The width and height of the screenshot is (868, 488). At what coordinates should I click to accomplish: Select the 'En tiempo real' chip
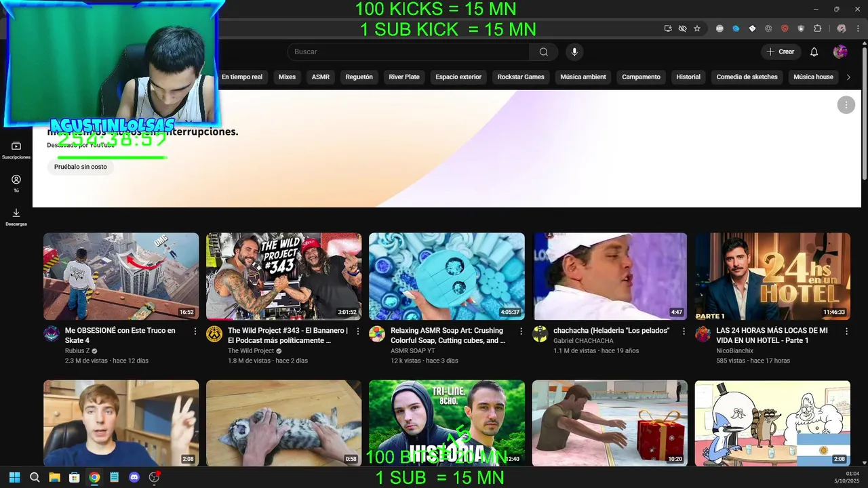pos(241,77)
